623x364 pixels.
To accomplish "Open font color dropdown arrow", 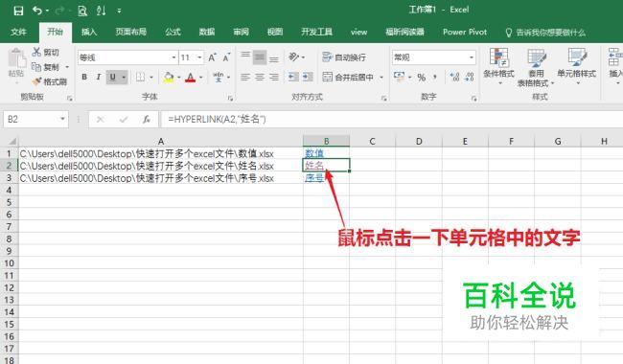I will coord(201,78).
